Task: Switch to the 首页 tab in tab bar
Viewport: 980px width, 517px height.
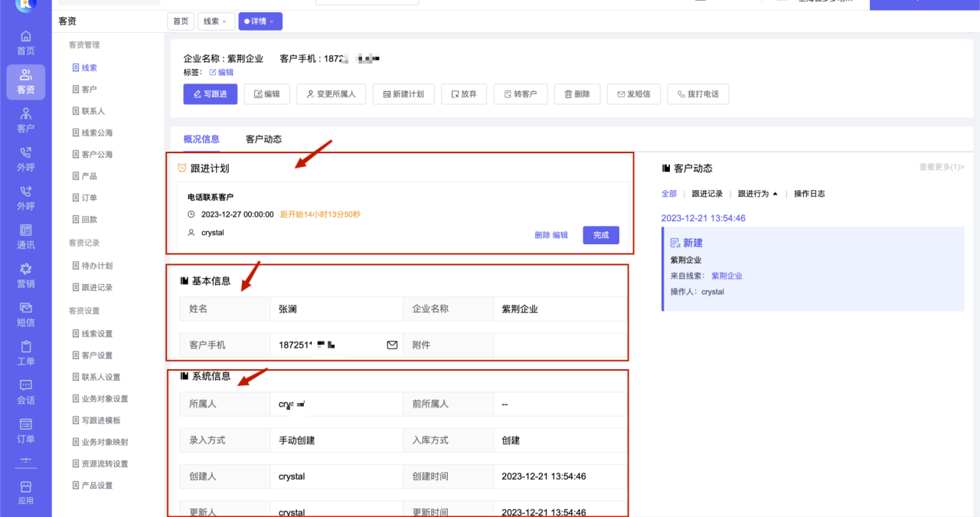Action: pos(181,21)
